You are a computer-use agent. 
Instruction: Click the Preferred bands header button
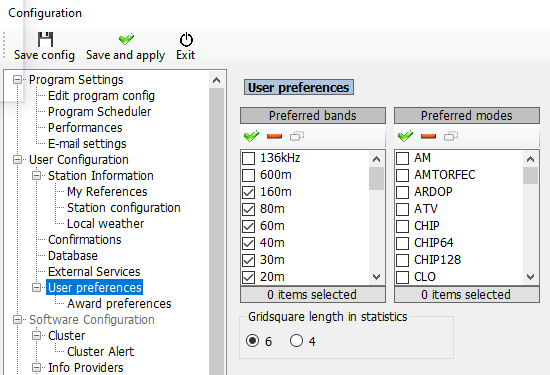(x=313, y=115)
